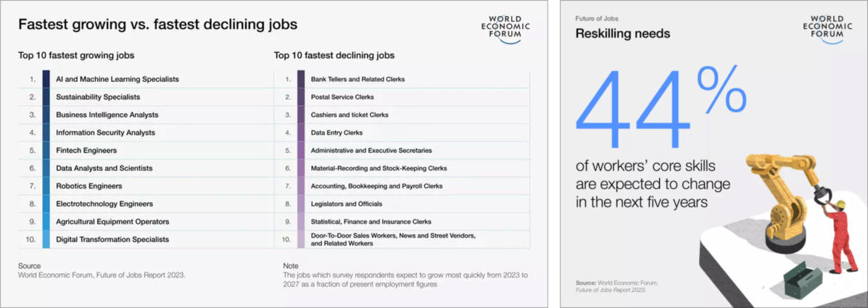Click the Top 10 fastest growing jobs heading
This screenshot has height=308, width=868.
(76, 55)
